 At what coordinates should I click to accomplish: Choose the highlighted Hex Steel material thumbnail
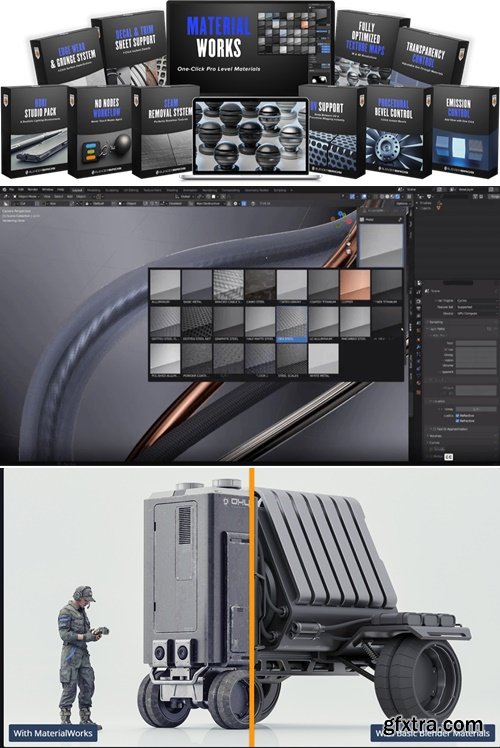point(292,322)
